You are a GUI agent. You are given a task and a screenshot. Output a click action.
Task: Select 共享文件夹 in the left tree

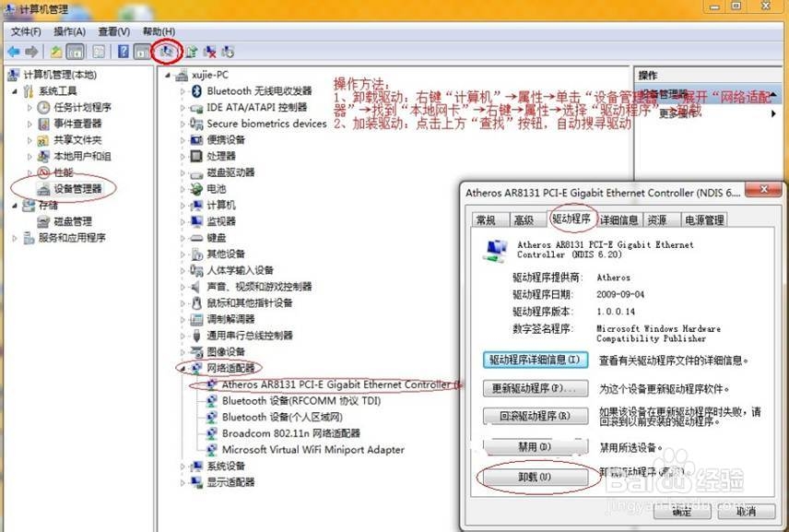(x=78, y=140)
